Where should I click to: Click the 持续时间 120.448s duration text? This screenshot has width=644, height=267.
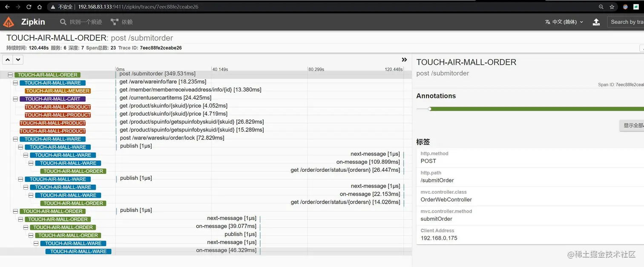[28, 48]
